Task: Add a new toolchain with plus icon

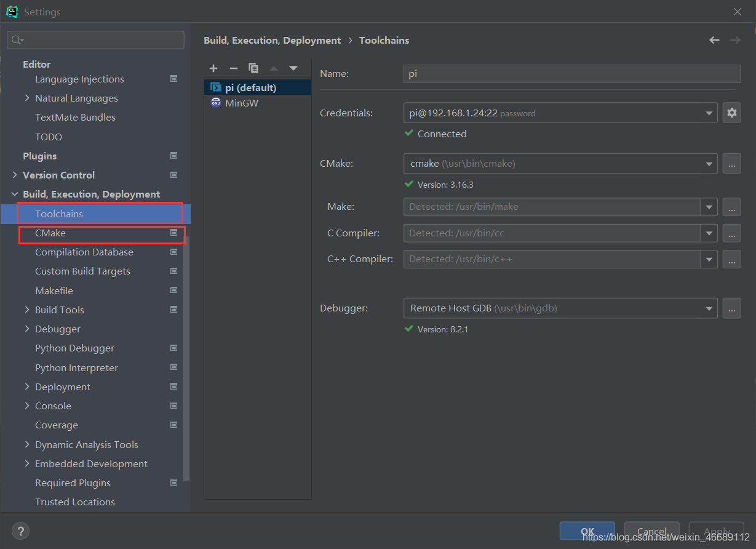Action: pyautogui.click(x=213, y=68)
